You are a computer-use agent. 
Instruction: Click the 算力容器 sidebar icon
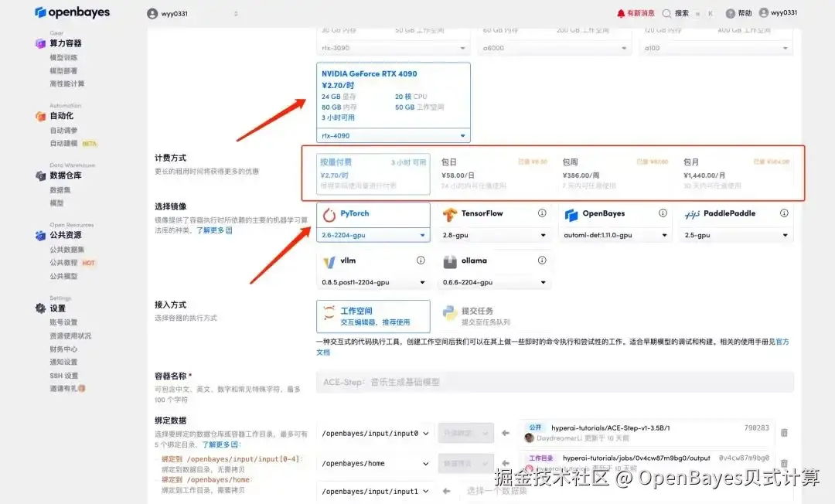(x=40, y=43)
